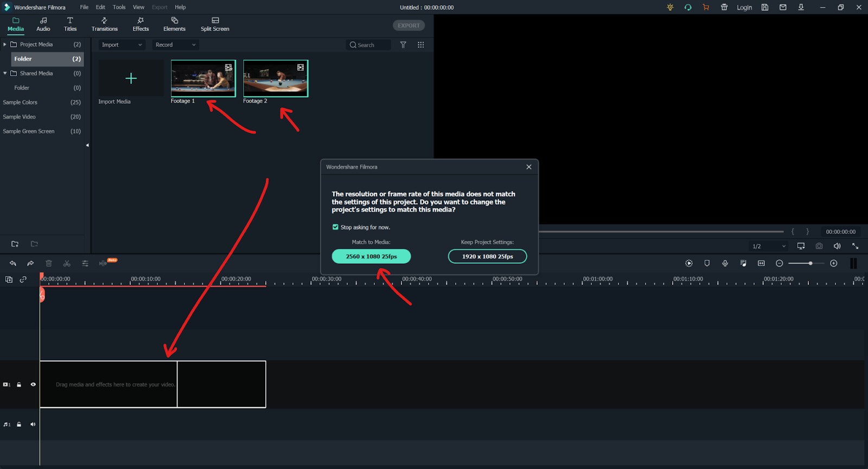Click the EXPORT button
This screenshot has height=469, width=868.
[x=409, y=26]
